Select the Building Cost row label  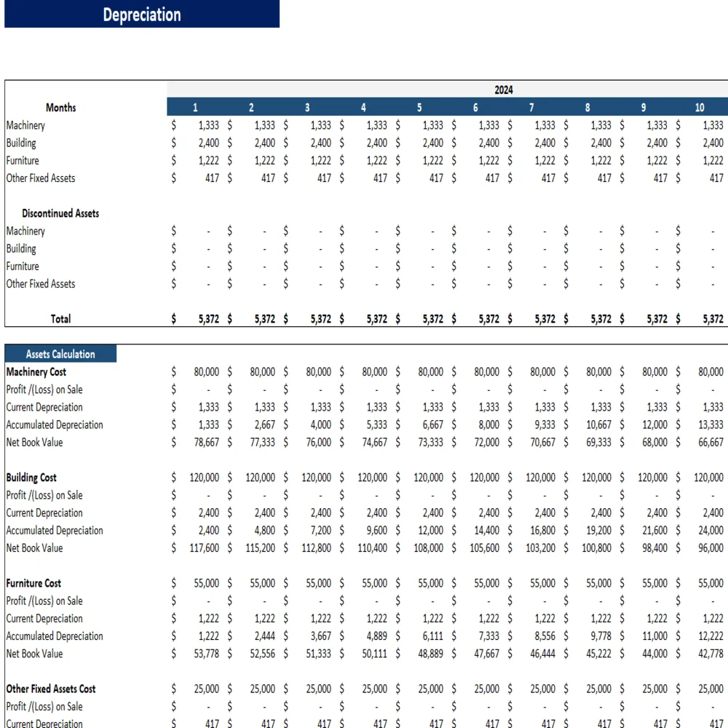31,478
